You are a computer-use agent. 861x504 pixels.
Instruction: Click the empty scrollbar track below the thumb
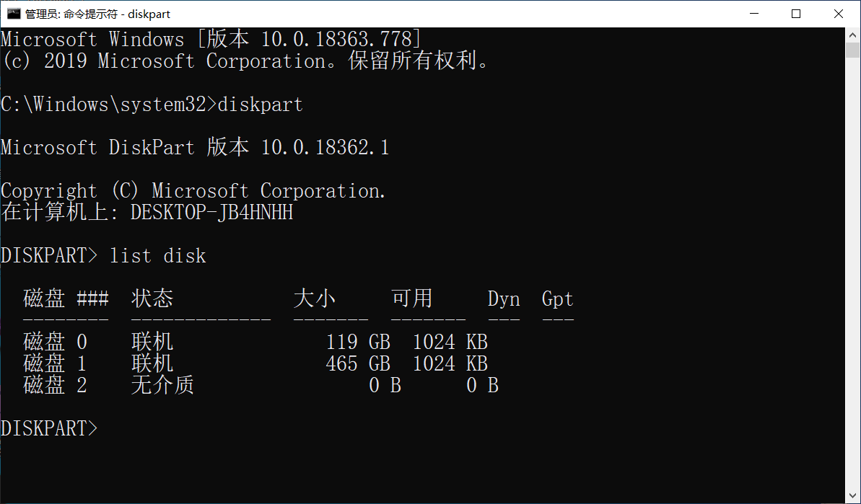coord(852,288)
